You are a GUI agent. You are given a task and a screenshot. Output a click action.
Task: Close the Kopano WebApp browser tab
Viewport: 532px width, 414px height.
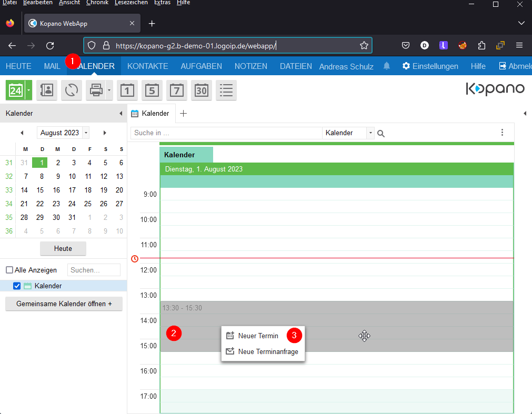tap(132, 23)
